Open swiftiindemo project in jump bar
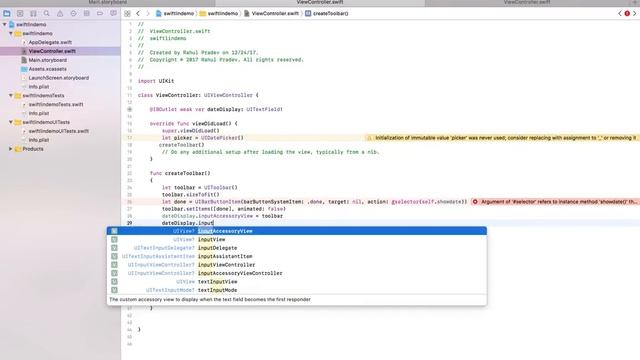 click(x=175, y=13)
